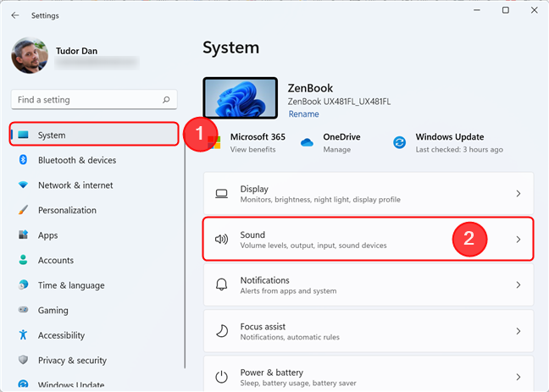Open Bluetooth & devices section

tap(94, 160)
